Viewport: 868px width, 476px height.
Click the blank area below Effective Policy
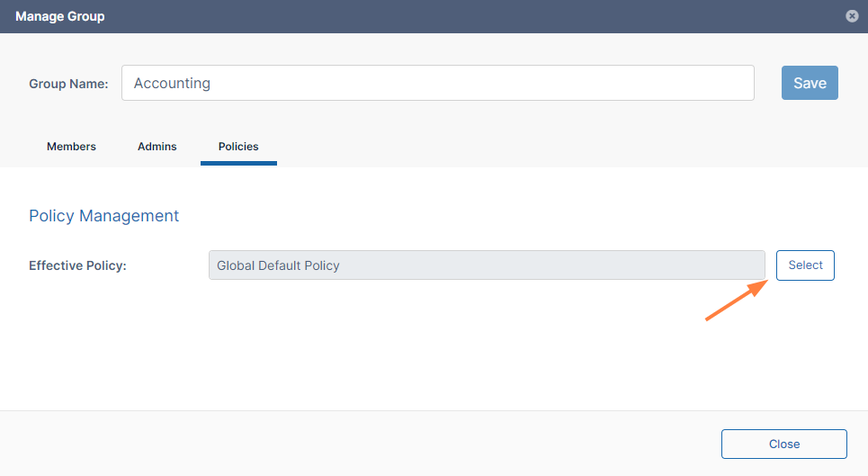coord(360,351)
